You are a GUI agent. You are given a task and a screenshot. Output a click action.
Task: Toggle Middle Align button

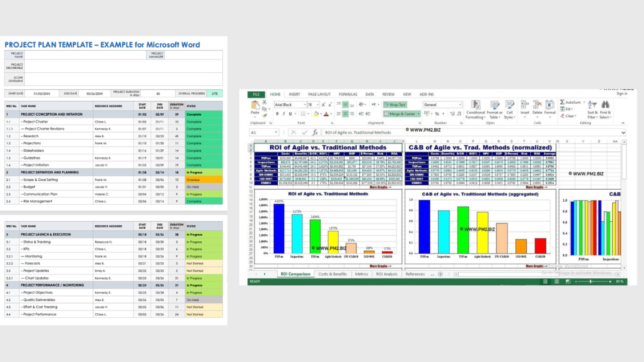345,104
